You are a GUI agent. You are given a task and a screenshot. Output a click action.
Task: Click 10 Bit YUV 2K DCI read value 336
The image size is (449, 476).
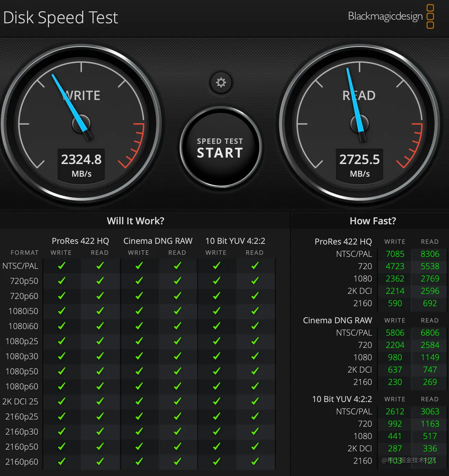[430, 449]
